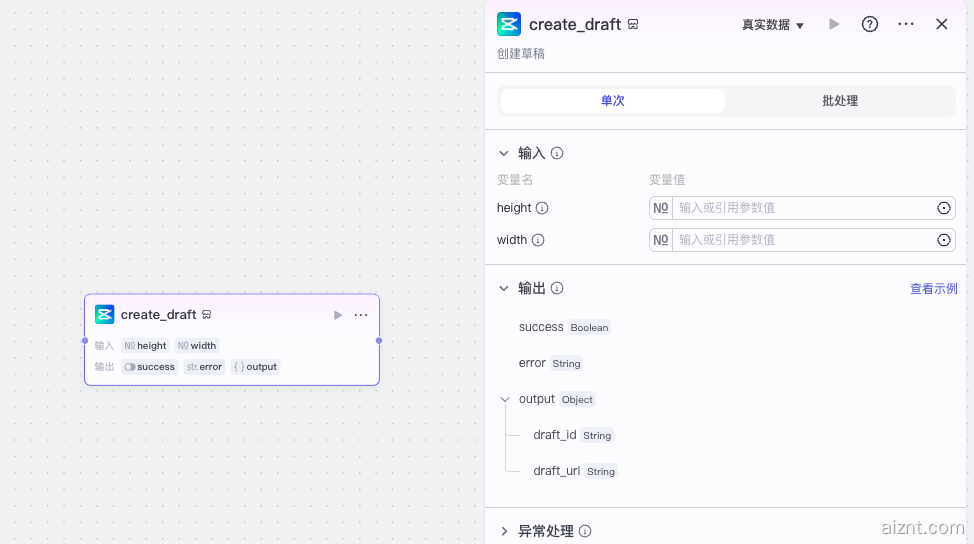Close the create_draft settings panel
The width and height of the screenshot is (974, 544).
coord(942,24)
